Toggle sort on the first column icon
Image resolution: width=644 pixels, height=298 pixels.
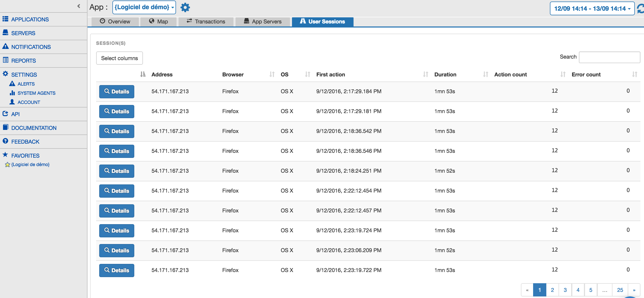coord(143,74)
